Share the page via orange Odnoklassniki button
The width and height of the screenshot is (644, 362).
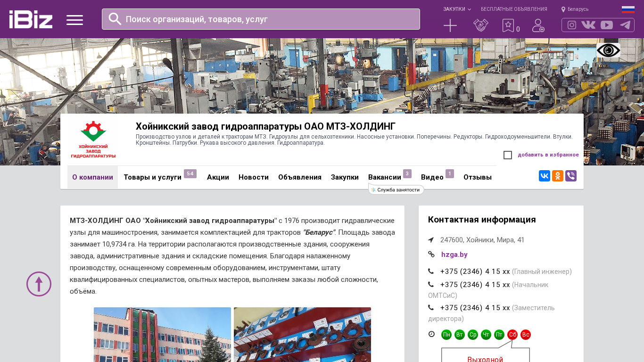pyautogui.click(x=558, y=176)
